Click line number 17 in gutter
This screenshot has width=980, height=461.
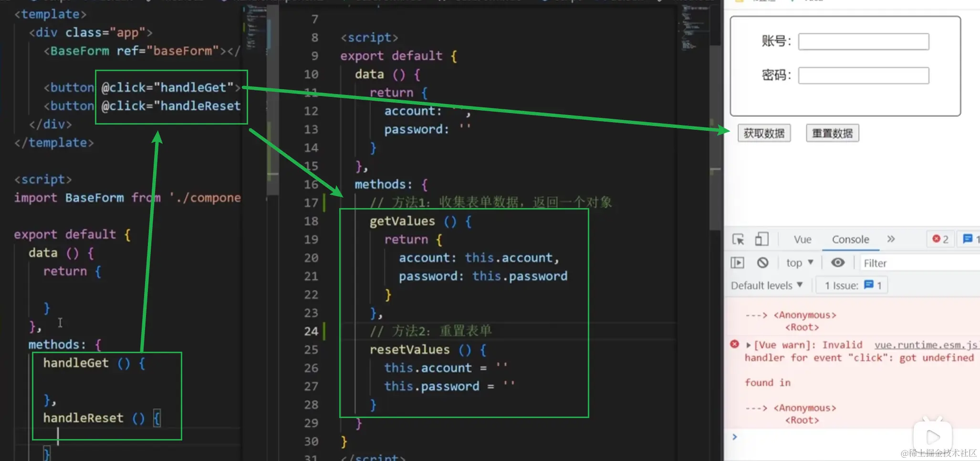311,203
